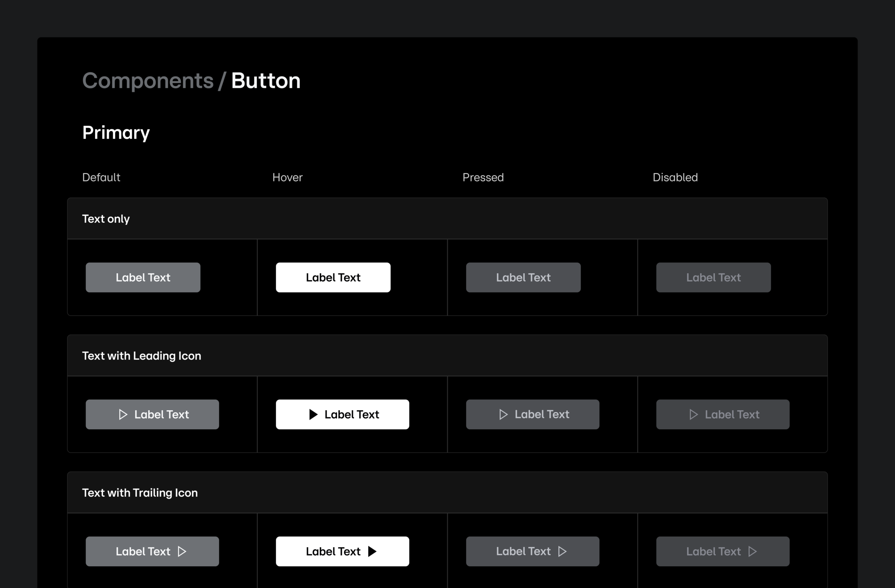Click the Hover column label
The height and width of the screenshot is (588, 895).
(x=287, y=177)
